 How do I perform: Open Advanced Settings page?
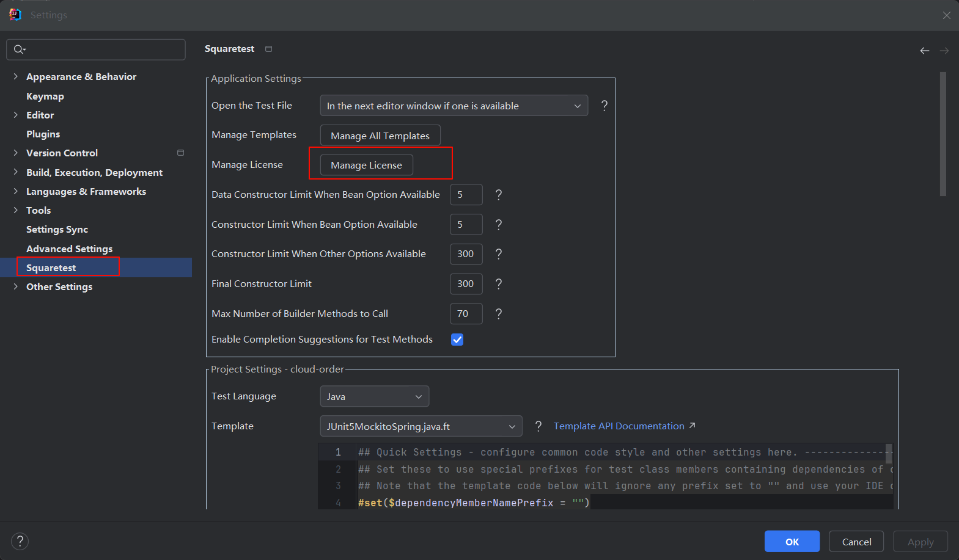[x=70, y=249]
